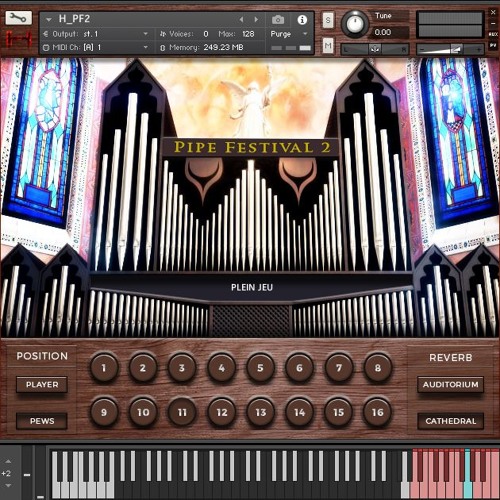Shift keyboard octave down with the down arrow
Viewport: 500px width, 500px height.
[8, 486]
